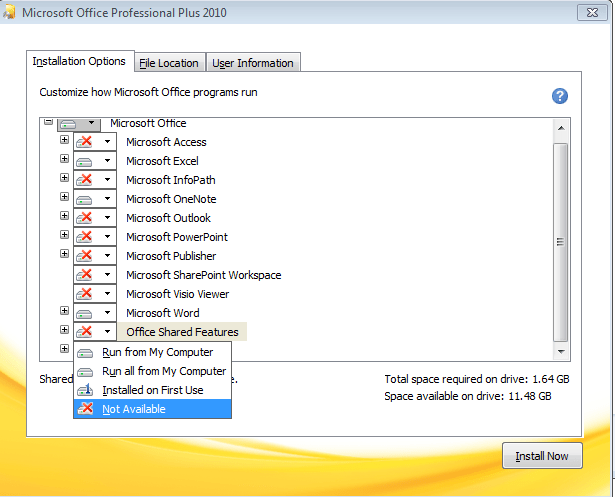Click the Installed on First Use icon
Viewport: 615px width, 497px height.
(x=85, y=390)
